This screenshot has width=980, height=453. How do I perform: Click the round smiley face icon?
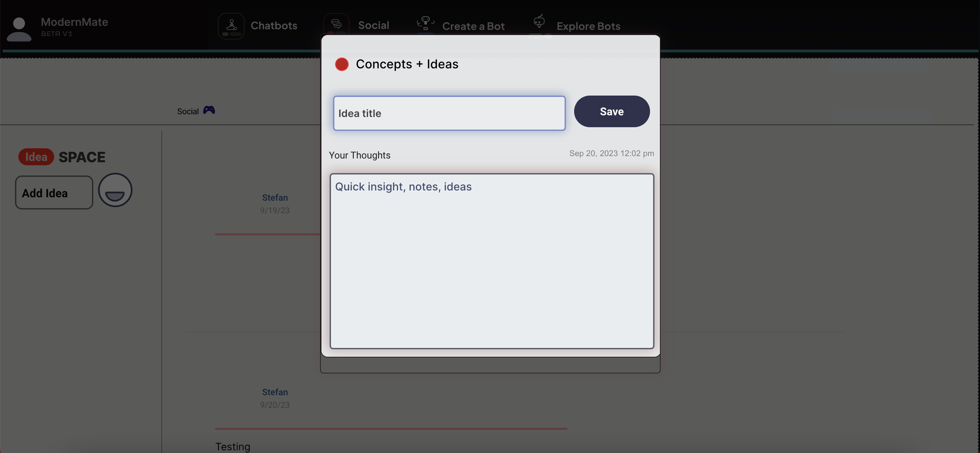point(115,190)
